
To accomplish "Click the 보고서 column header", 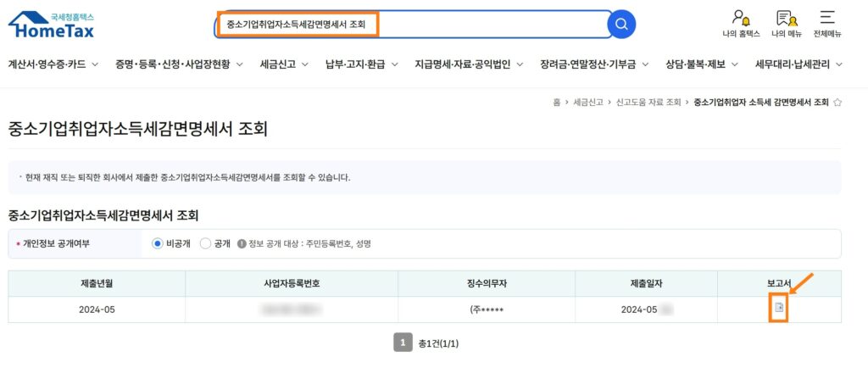I will [780, 283].
